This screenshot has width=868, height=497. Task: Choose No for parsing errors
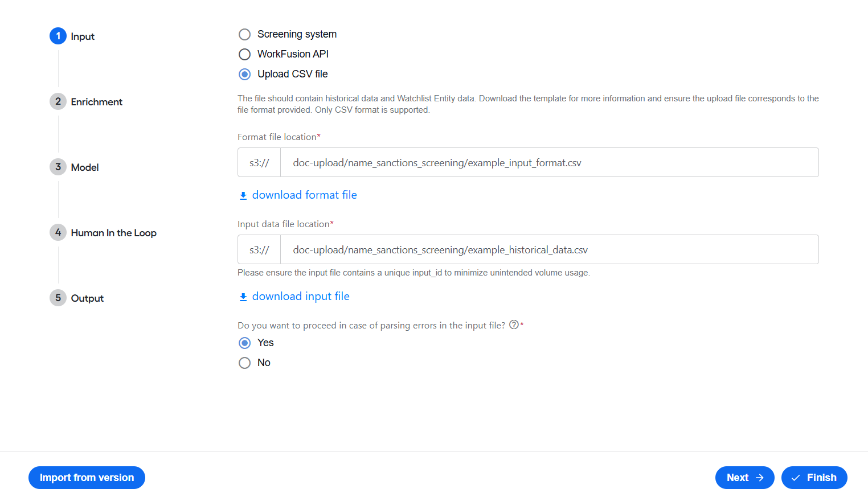(244, 363)
